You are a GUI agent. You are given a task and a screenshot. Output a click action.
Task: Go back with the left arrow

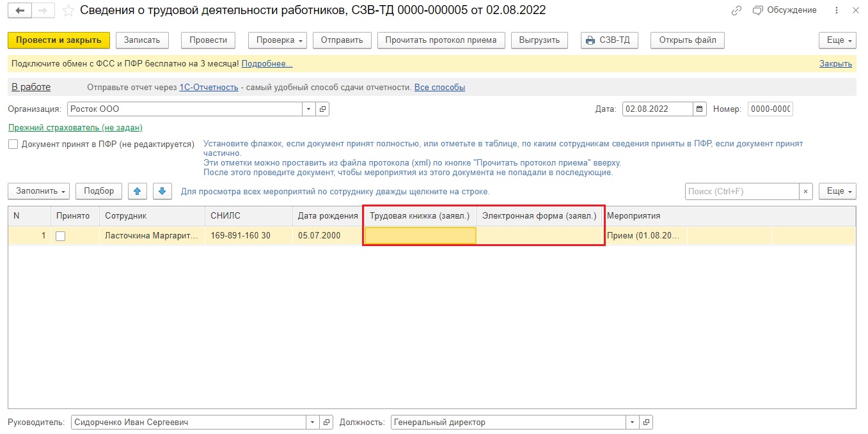(x=20, y=11)
